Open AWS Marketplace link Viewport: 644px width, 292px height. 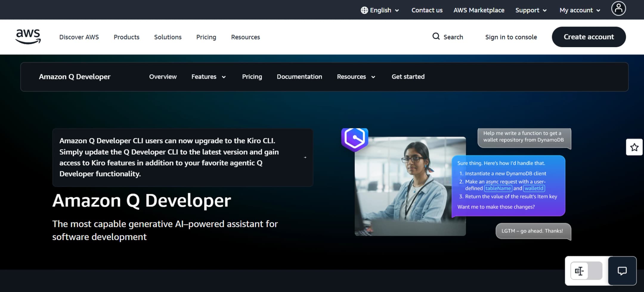point(479,10)
